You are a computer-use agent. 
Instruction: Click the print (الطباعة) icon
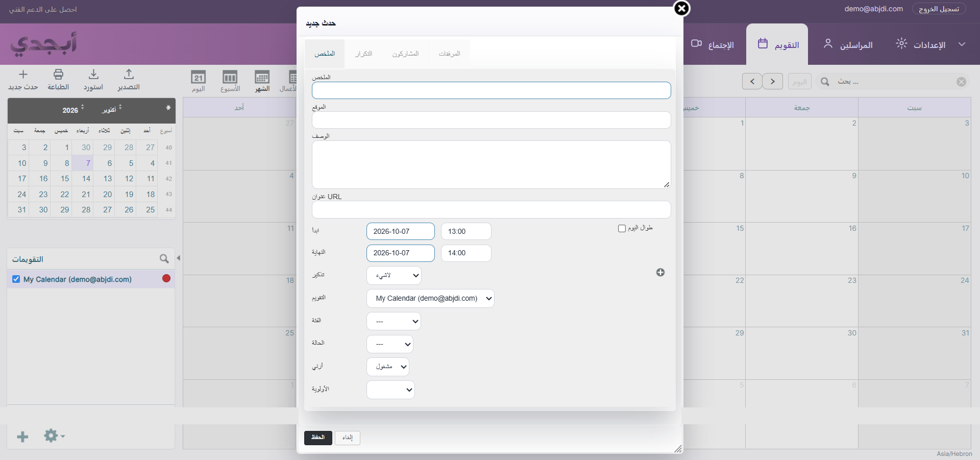59,75
